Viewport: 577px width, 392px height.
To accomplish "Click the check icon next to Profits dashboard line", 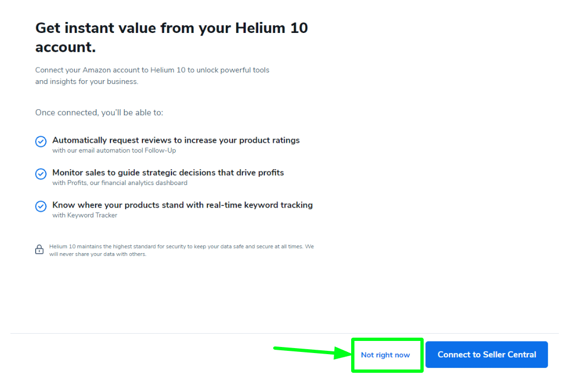I will point(41,173).
